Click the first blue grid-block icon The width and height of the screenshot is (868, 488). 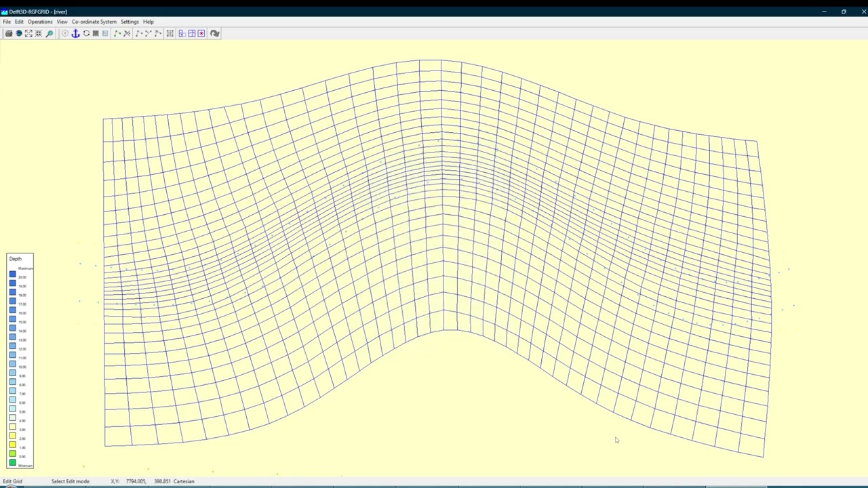tap(182, 33)
